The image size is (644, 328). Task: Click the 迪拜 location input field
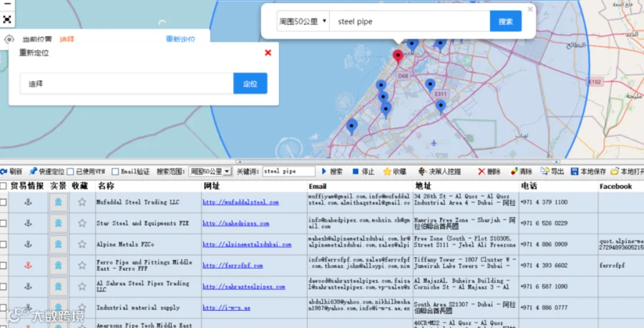pos(127,84)
